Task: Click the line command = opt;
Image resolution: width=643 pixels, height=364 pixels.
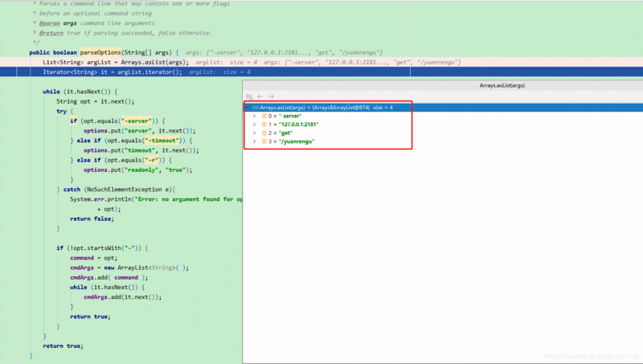Action: tap(93, 258)
